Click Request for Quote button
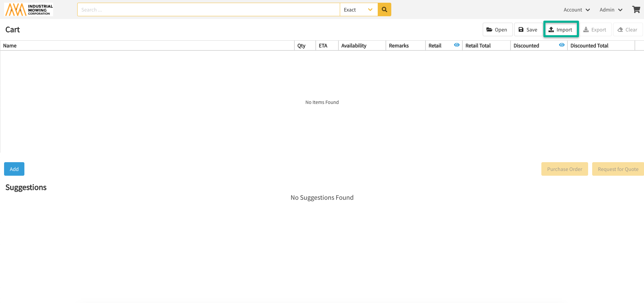This screenshot has width=644, height=303. [618, 169]
